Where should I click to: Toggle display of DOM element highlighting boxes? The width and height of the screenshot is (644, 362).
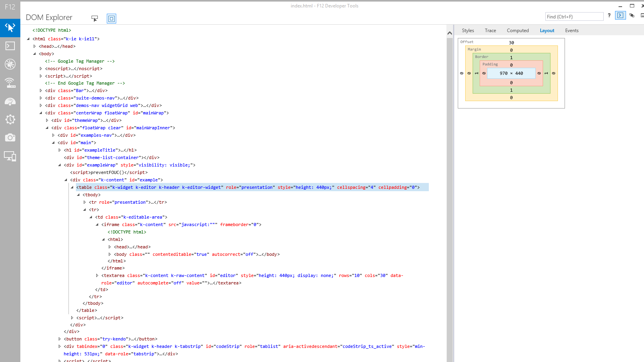pyautogui.click(x=112, y=18)
